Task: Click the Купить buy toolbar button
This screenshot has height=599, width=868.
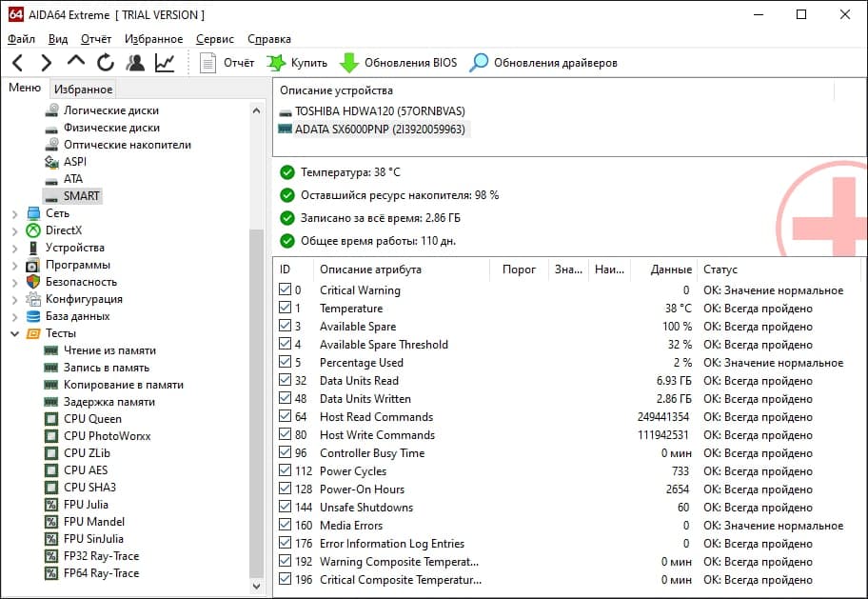Action: [x=297, y=63]
